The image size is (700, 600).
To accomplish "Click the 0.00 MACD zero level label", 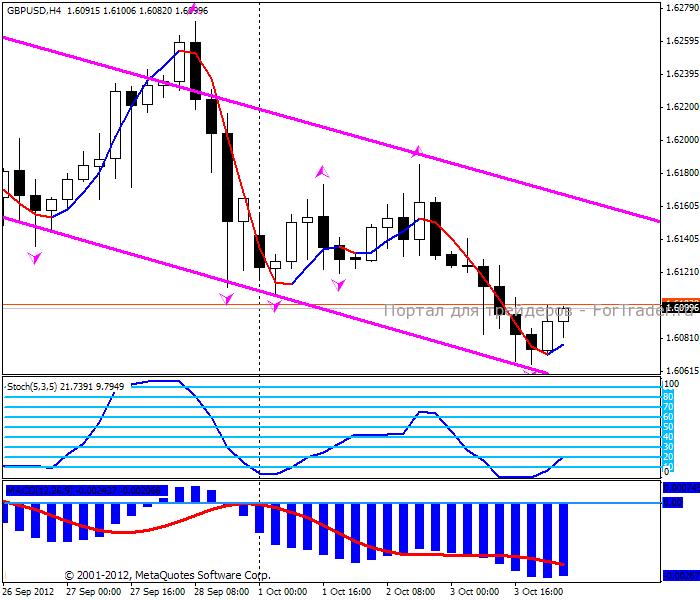I will (x=673, y=503).
